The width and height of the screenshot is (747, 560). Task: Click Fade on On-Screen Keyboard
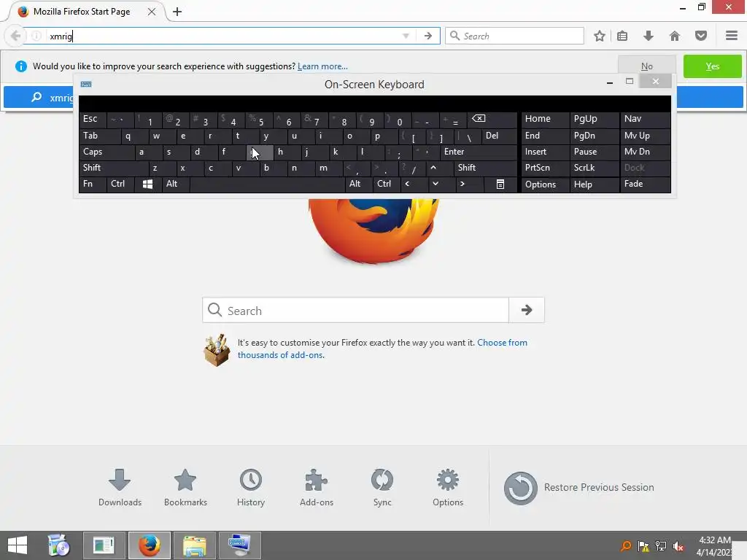point(645,184)
